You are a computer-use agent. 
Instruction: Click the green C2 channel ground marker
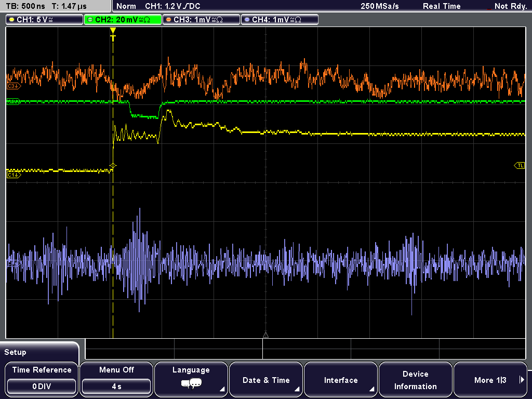[x=14, y=101]
